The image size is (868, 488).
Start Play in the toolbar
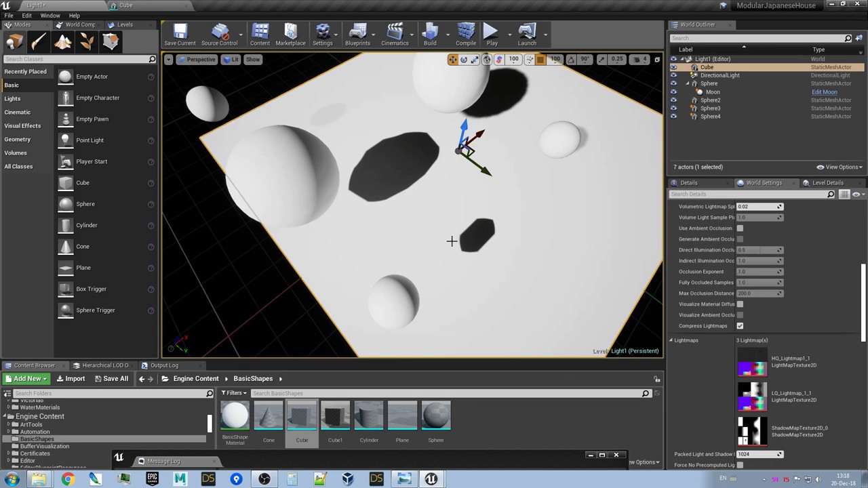492,35
